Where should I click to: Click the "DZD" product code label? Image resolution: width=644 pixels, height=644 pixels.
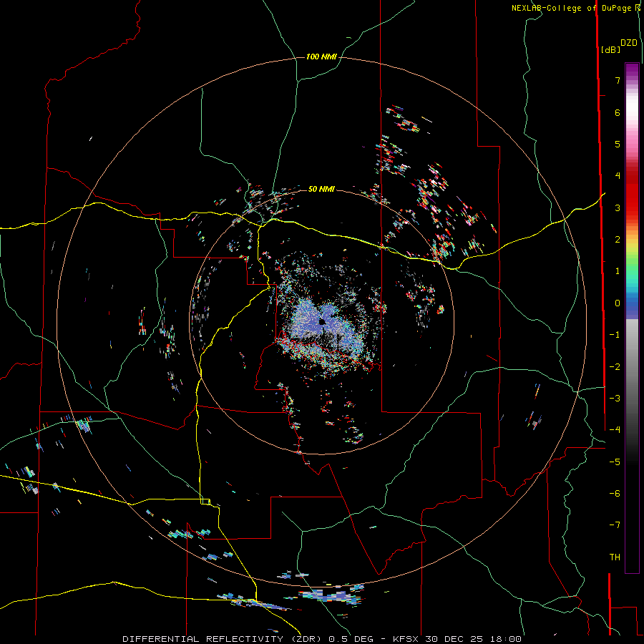point(629,43)
